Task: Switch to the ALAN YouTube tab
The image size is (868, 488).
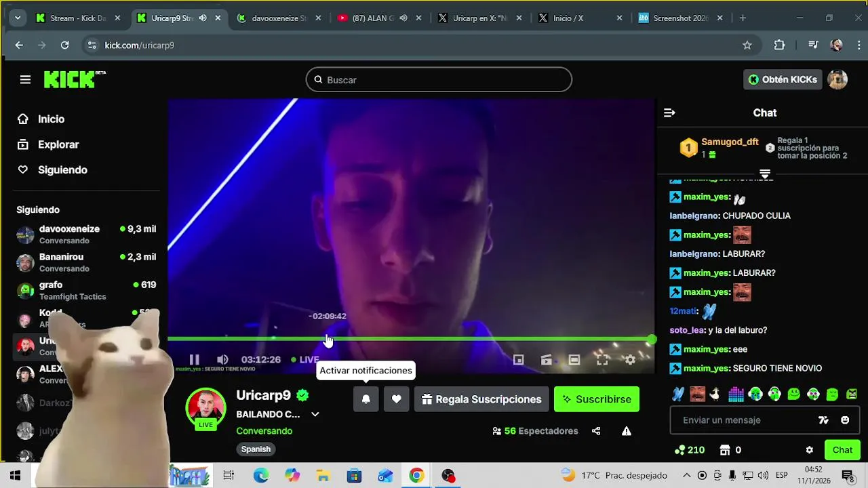Action: point(379,18)
